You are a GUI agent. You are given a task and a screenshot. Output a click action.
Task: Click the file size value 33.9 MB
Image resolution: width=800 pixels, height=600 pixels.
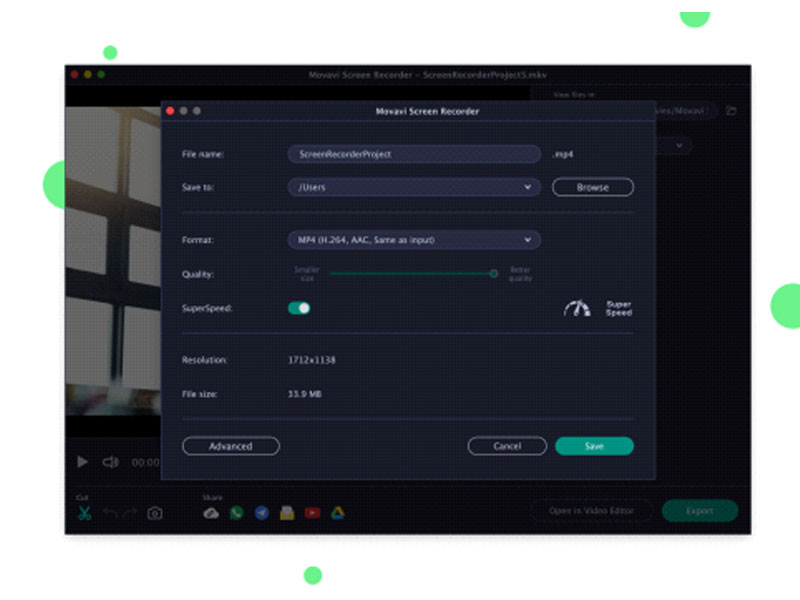point(305,394)
